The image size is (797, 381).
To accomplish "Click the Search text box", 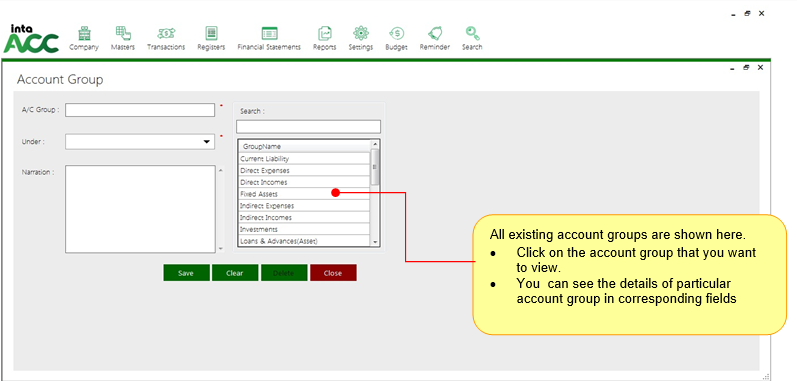I will point(308,126).
